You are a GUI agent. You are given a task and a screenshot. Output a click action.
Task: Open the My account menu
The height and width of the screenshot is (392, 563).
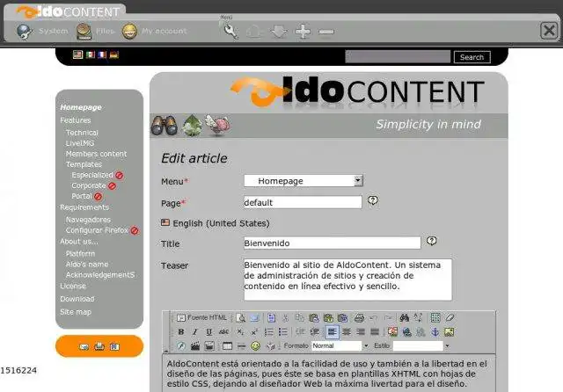(x=155, y=32)
